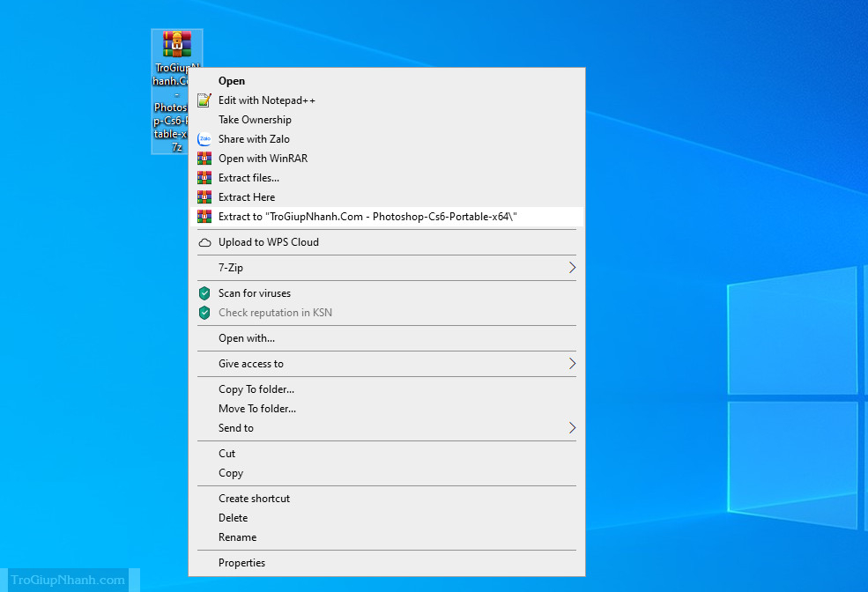Pick Create shortcut in context menu
Viewport: 868px width, 592px height.
[x=254, y=499]
